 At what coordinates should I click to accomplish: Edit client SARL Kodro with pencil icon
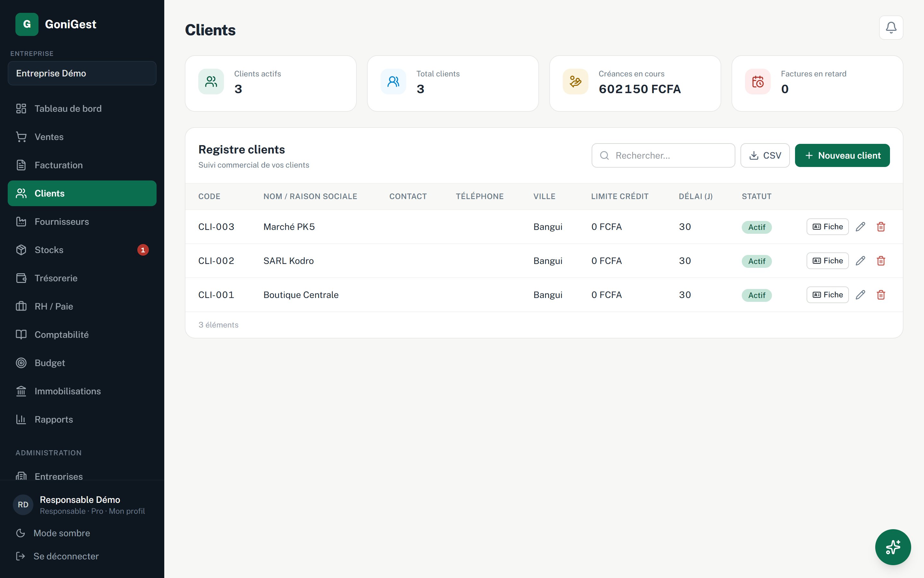(860, 261)
